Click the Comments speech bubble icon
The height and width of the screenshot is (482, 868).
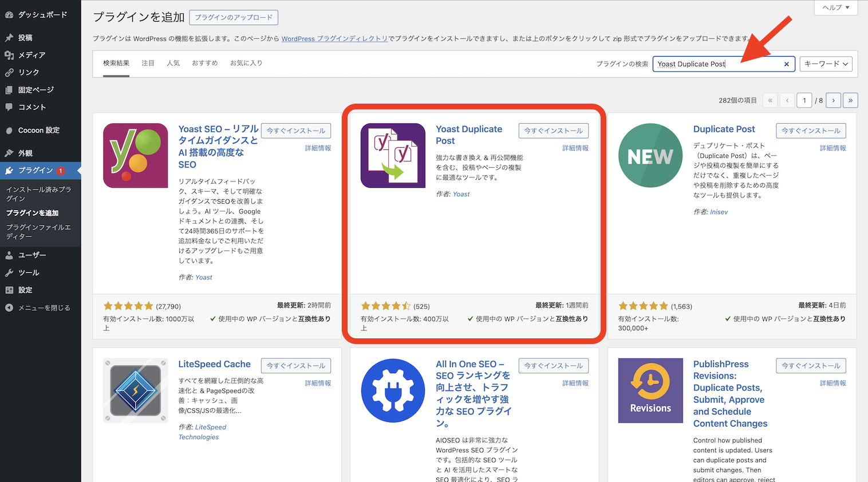pos(9,107)
